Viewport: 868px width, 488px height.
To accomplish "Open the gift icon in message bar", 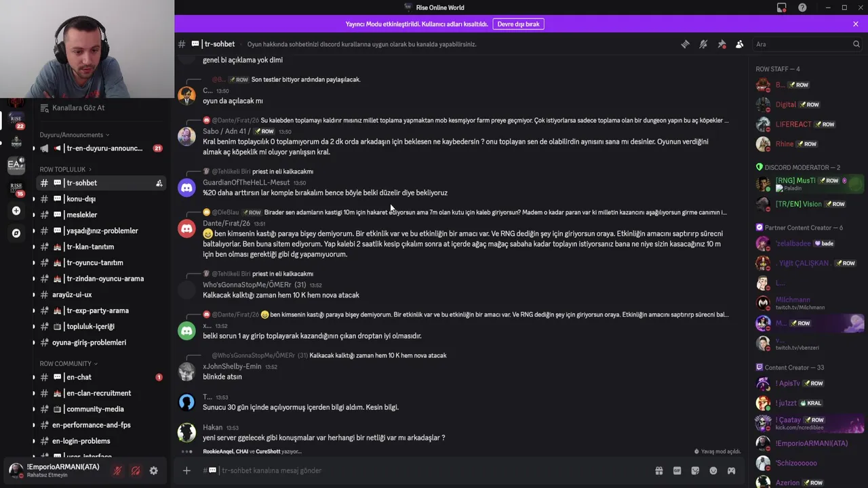I will click(658, 470).
